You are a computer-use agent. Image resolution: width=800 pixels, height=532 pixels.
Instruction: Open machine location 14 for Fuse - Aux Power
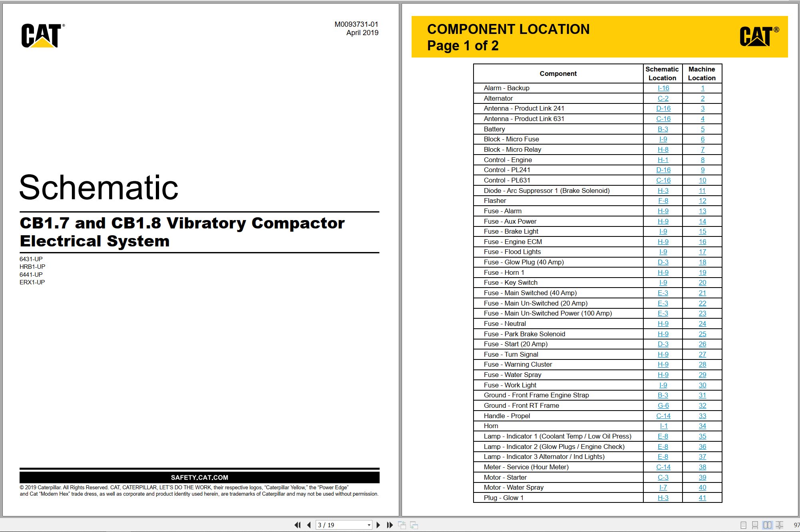pyautogui.click(x=702, y=221)
